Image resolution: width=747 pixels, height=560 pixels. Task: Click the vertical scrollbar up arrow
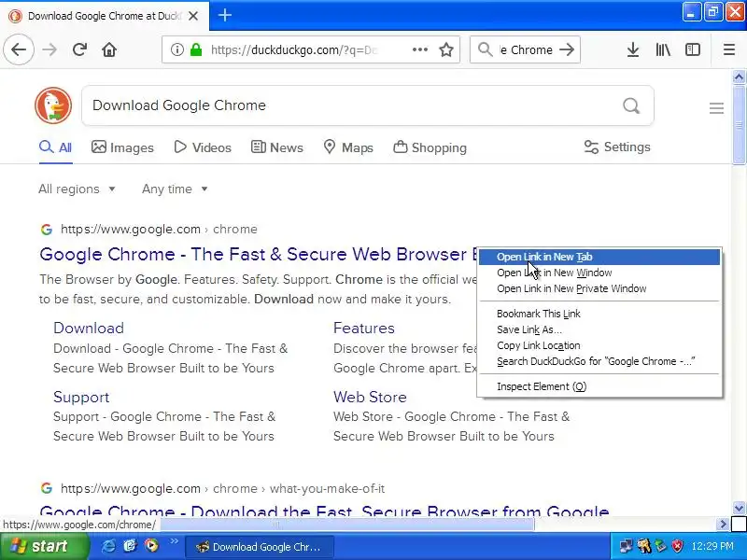click(739, 77)
